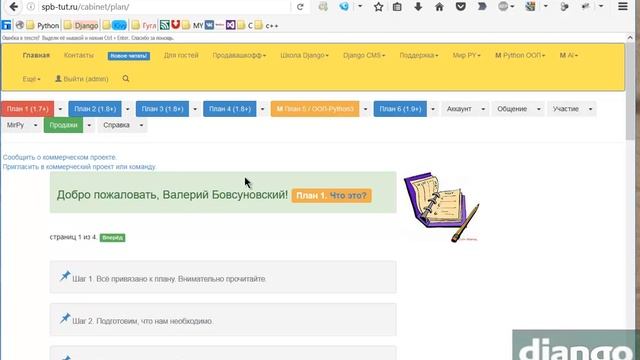Screen dimensions: 640x360
Task: Bookmark this page with the star icon
Action: [x=378, y=7]
